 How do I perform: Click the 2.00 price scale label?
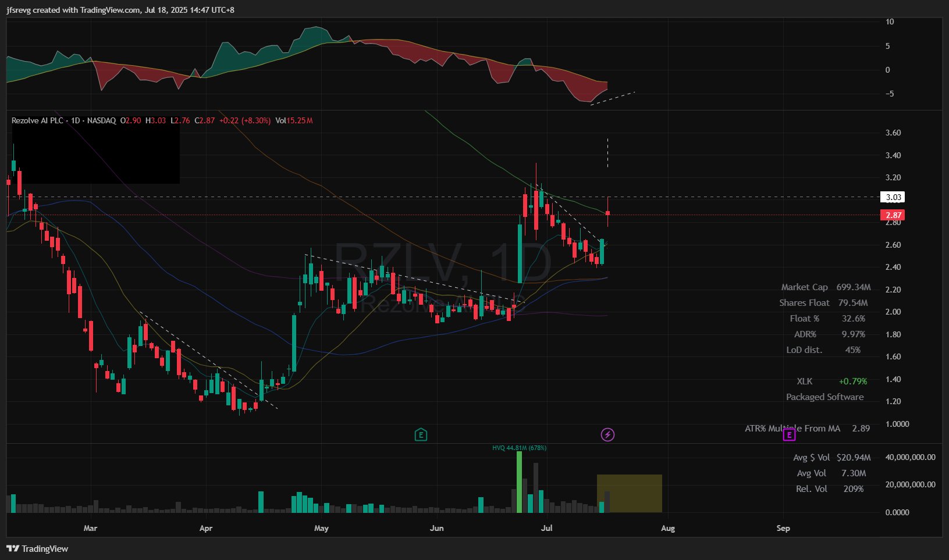click(x=893, y=312)
